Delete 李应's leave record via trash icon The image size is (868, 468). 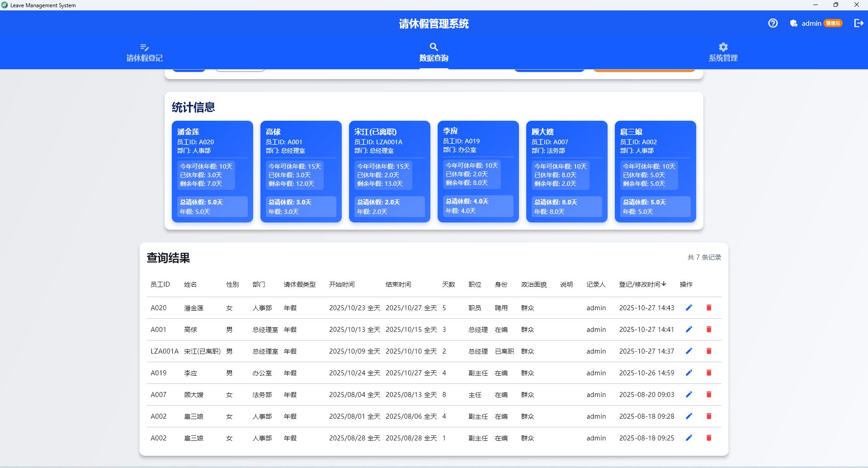[709, 373]
